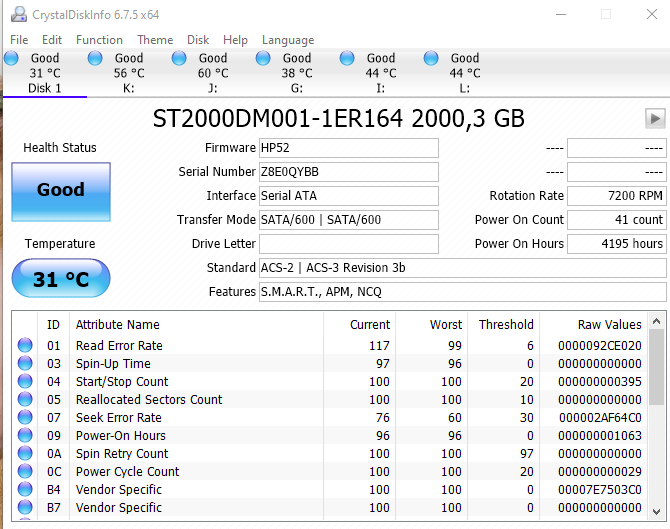Click the blue status orb for drive J:
670x529 pixels.
pyautogui.click(x=179, y=58)
